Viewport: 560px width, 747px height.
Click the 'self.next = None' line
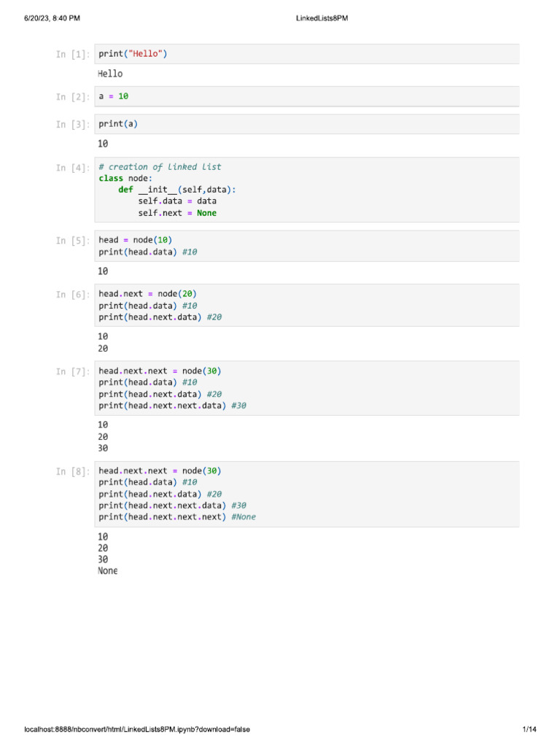(x=177, y=213)
